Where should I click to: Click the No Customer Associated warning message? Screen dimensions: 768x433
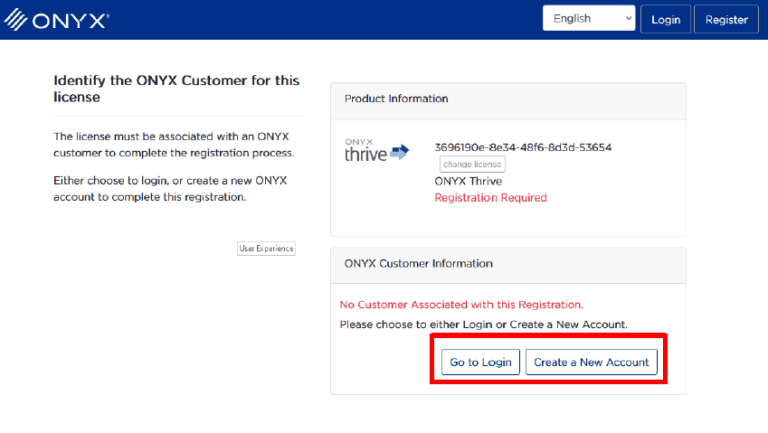461,304
